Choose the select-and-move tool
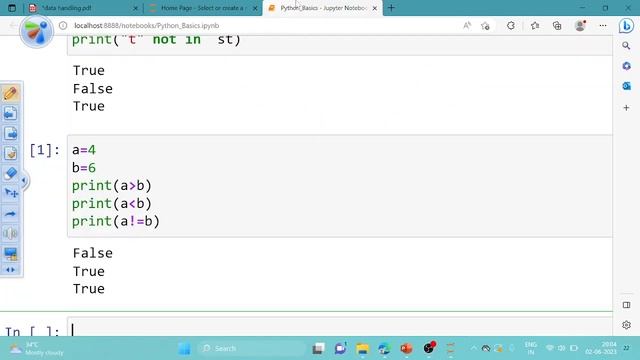Image resolution: width=640 pixels, height=360 pixels. tap(10, 193)
